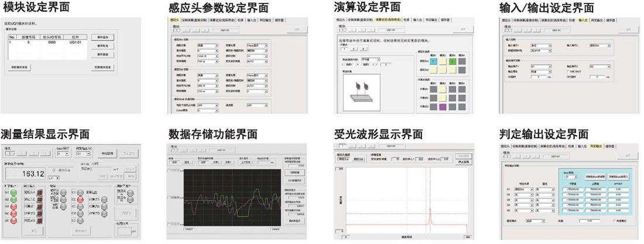Click the 163.12 measured value display

coord(25,173)
